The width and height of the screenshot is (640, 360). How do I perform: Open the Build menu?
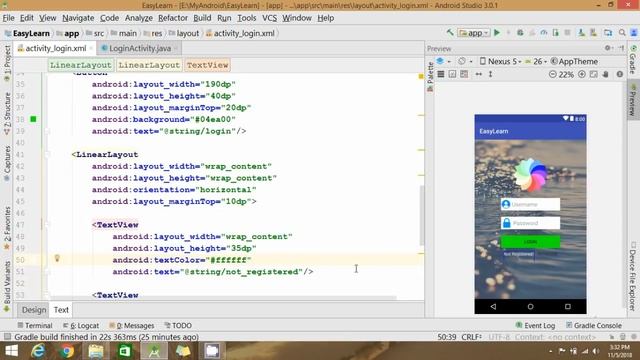point(202,18)
